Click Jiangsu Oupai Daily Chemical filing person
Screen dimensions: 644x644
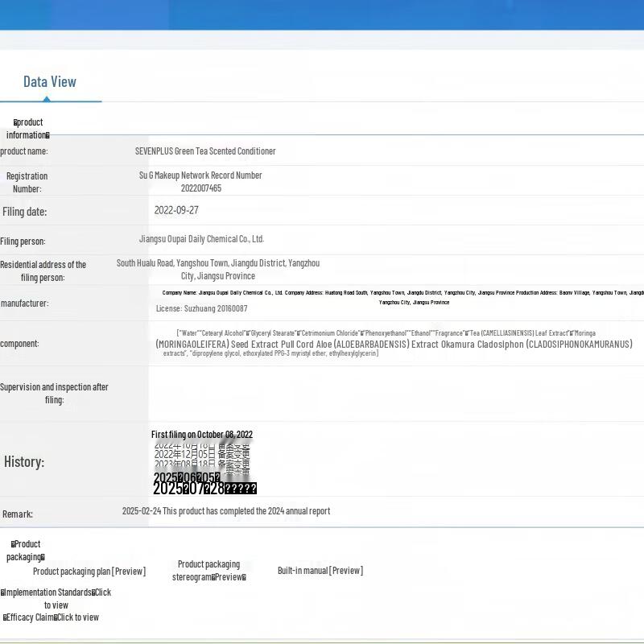point(201,239)
